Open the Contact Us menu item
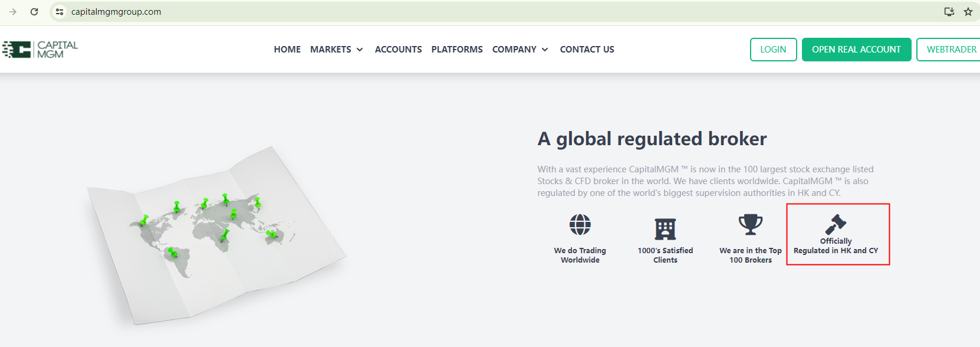 [x=587, y=50]
